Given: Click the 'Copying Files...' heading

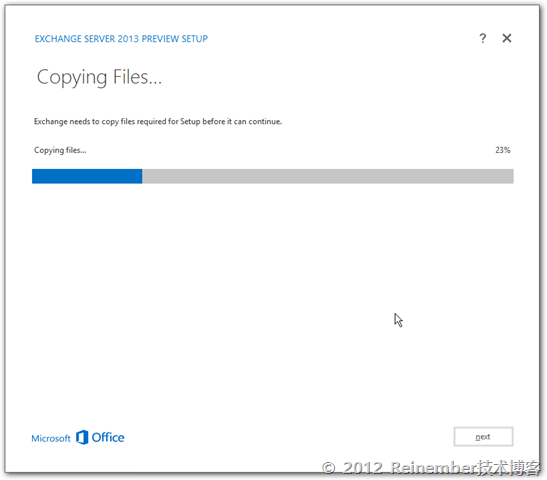Looking at the screenshot, I should (99, 77).
